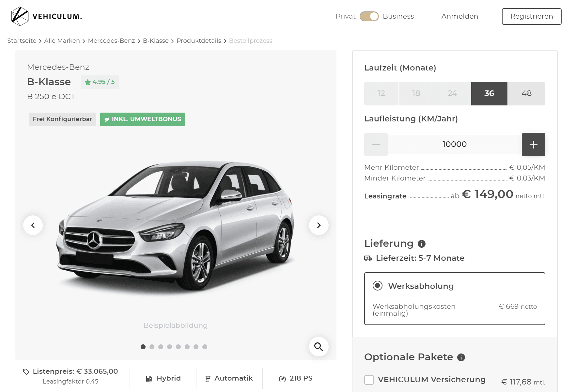Click the Registrieren button

[532, 16]
